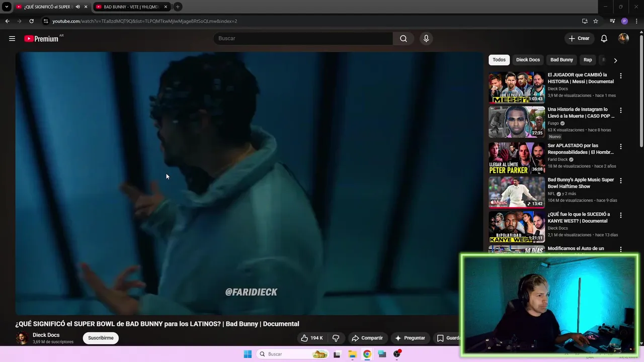Show more filter chips with right arrow

[x=615, y=60]
